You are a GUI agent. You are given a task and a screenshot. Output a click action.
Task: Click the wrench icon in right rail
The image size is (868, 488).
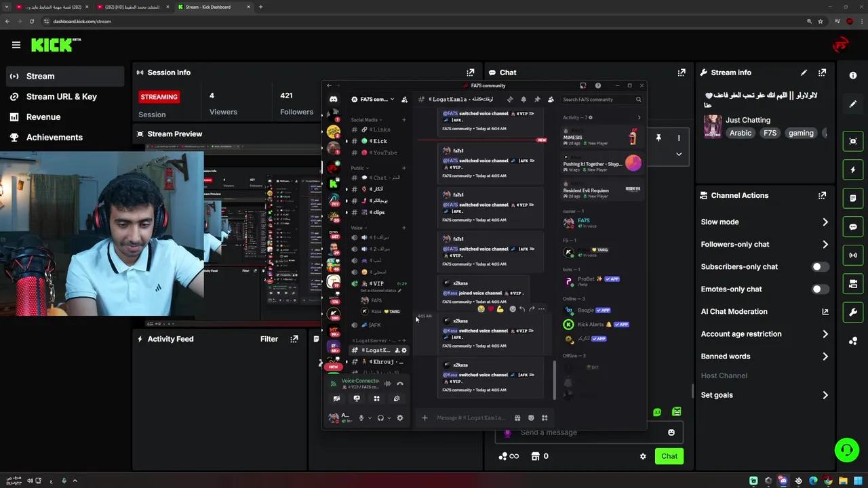point(853,312)
